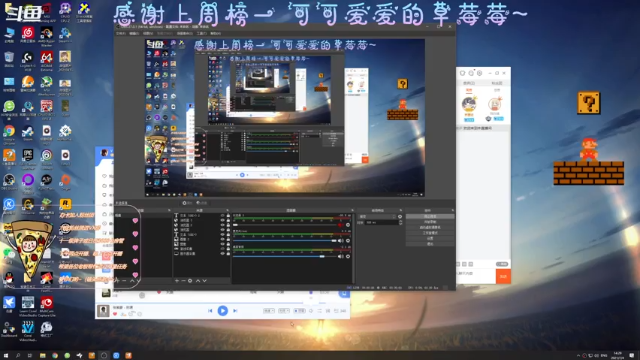The width and height of the screenshot is (640, 360).
Task: Open the third menu (View) in OBS
Action: pyautogui.click(x=148, y=33)
